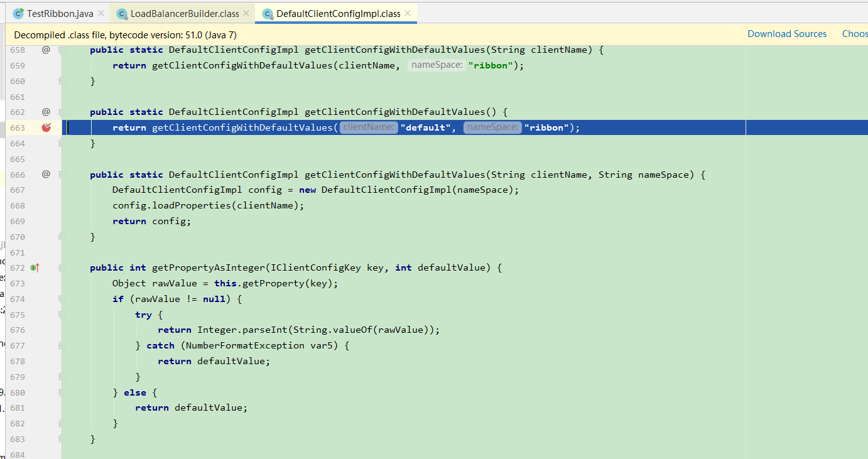
Task: Collapse the catch block fold at line 677
Action: pyautogui.click(x=62, y=345)
